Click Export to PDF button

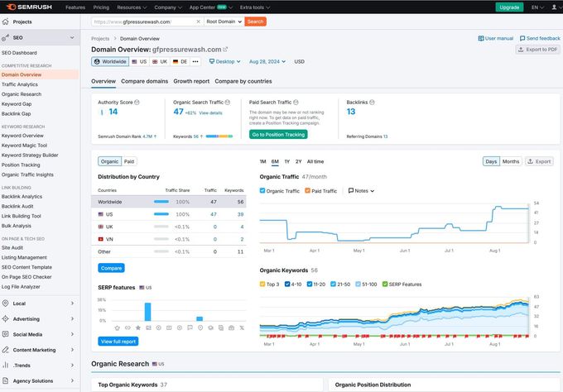point(537,50)
